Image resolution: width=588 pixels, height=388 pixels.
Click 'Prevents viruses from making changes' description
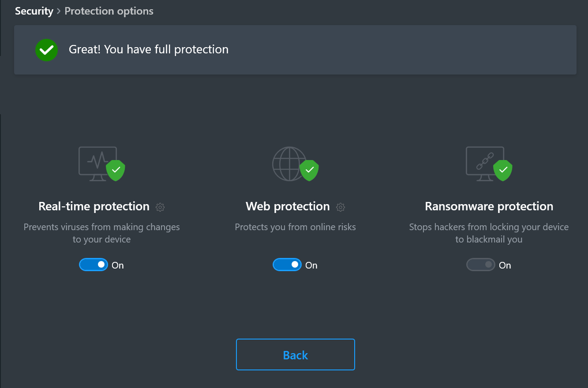coord(101,233)
